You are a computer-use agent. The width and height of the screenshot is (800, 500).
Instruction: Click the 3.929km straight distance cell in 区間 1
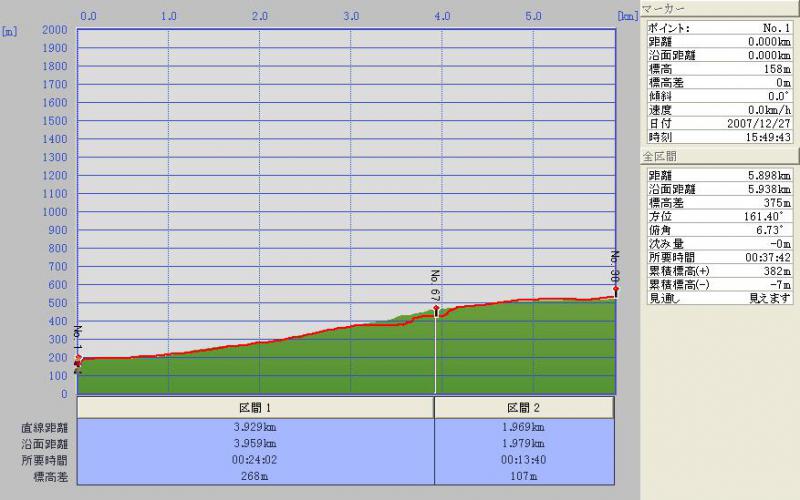point(255,428)
